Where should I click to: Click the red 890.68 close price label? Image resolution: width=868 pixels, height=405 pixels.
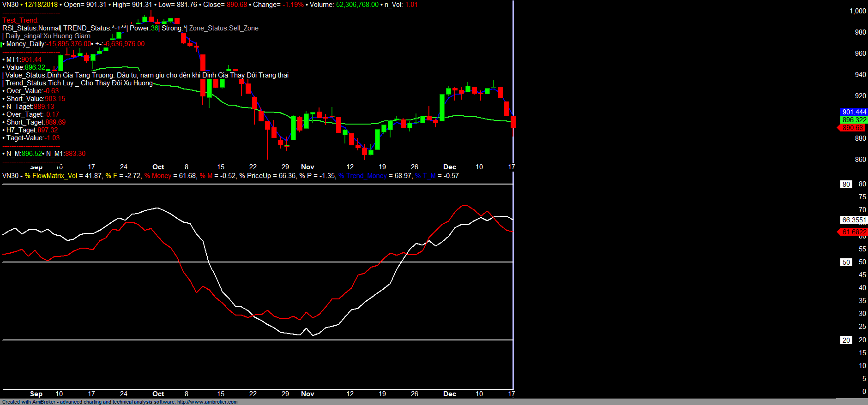[852, 128]
